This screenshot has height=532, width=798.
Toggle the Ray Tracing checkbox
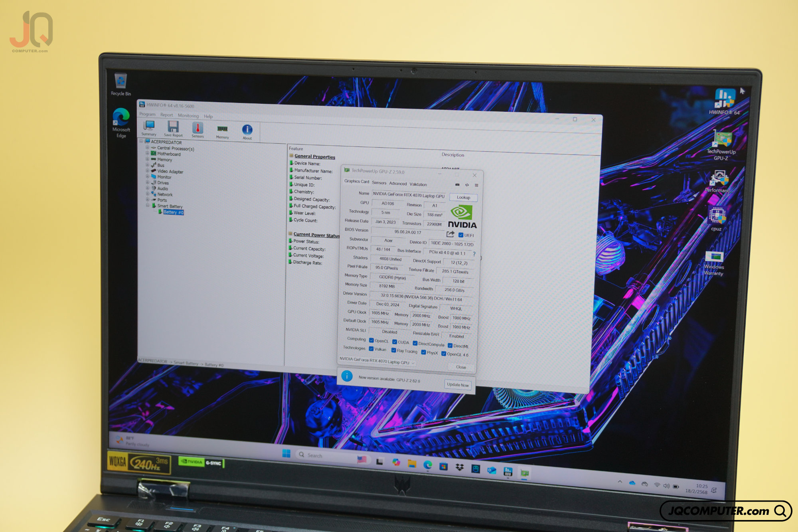coord(393,350)
